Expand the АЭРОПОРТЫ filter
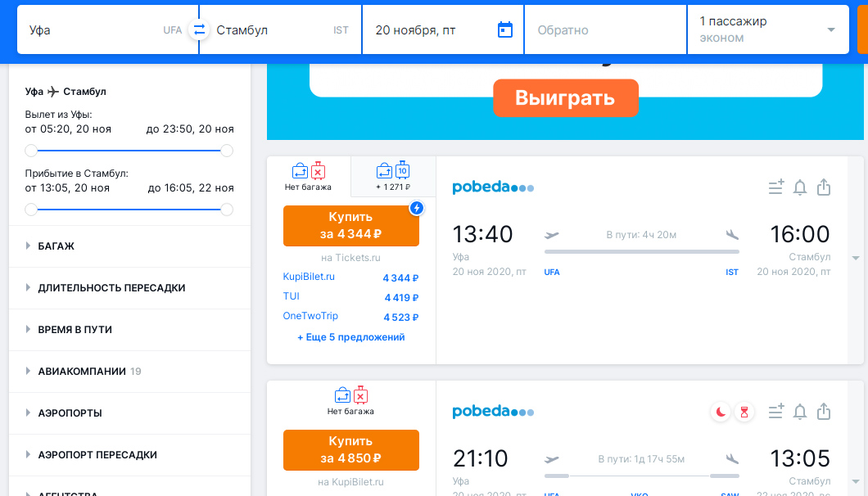Image resolution: width=868 pixels, height=496 pixels. [x=129, y=413]
